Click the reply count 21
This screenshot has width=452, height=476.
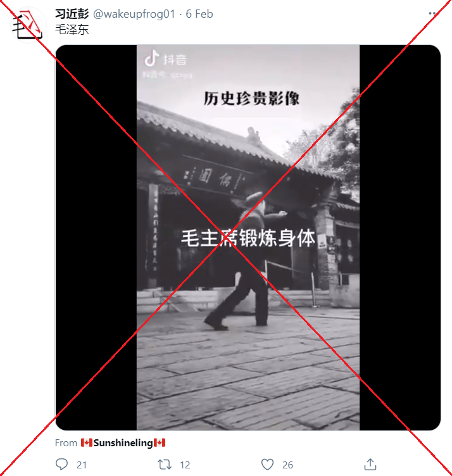point(82,465)
